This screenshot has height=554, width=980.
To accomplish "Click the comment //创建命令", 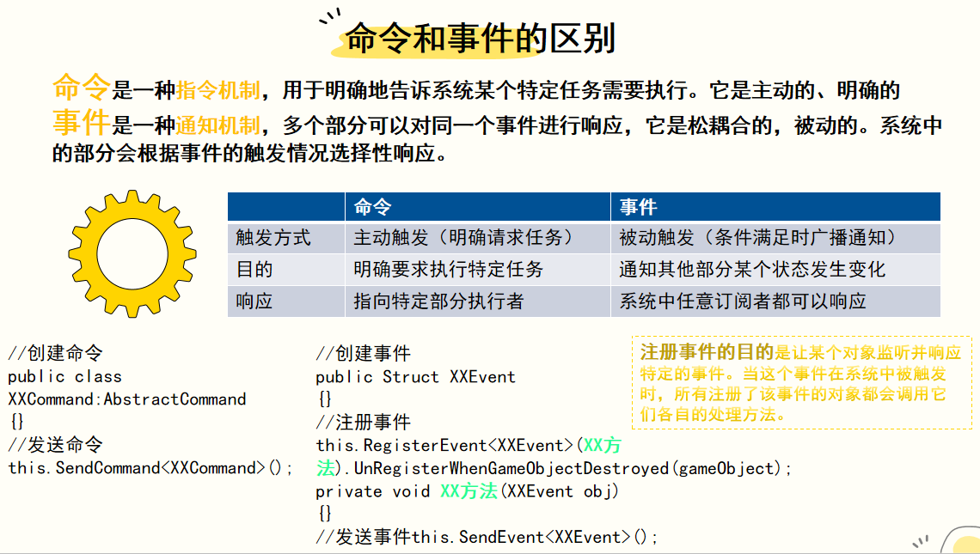I will coord(56,353).
